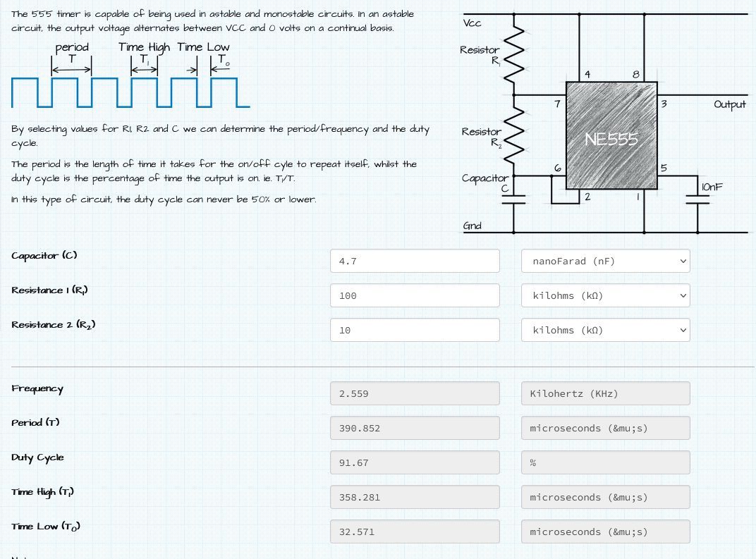
Task: Click the 'Time Low' label above waveform
Action: [x=203, y=47]
